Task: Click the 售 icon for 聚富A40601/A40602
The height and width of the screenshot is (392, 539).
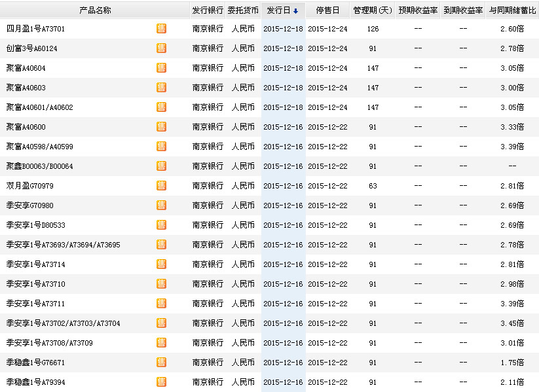Action: [161, 107]
